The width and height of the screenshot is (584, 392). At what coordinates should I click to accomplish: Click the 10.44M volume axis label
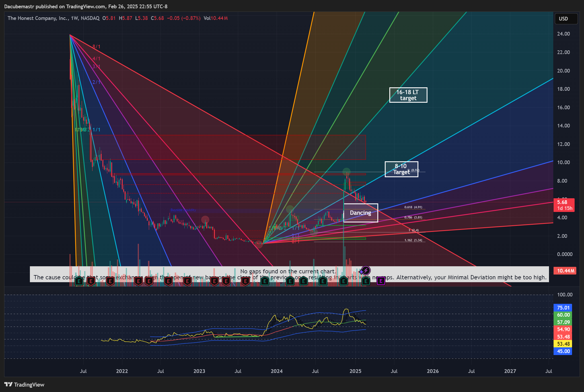point(565,271)
